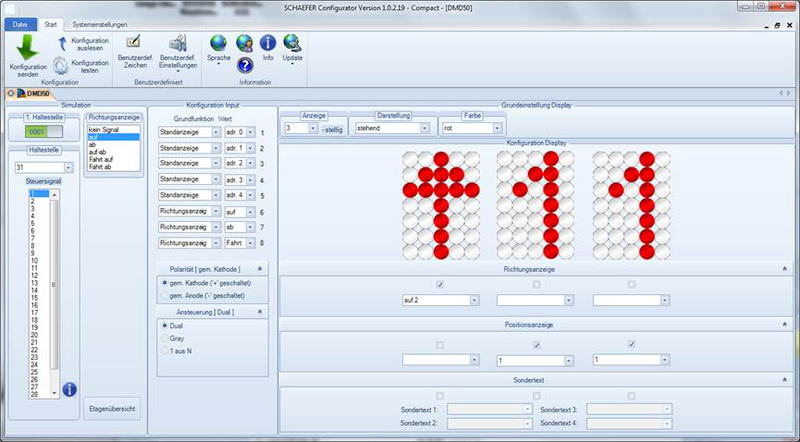Toggle the 1. Haltestelle 0001 switch
Image resolution: width=800 pixels, height=442 pixels.
point(44,132)
